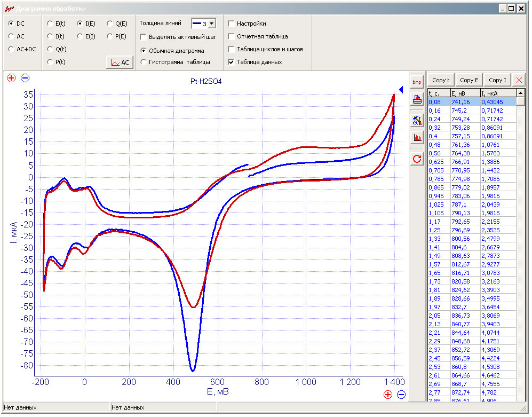The image size is (532, 417).
Task: Open the Толщина линий dropdown
Action: 211,24
